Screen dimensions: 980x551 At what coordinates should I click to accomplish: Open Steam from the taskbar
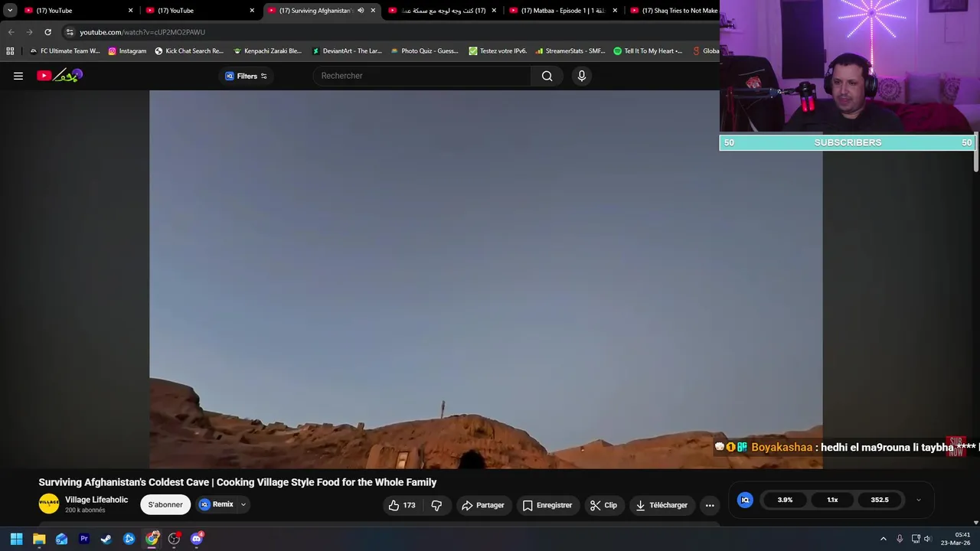pyautogui.click(x=106, y=539)
